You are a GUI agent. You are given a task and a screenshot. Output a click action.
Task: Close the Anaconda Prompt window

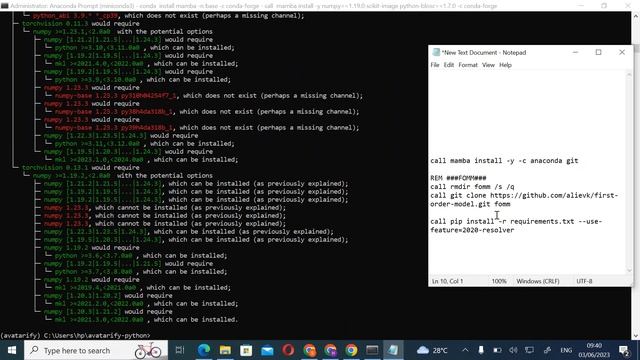click(x=628, y=6)
